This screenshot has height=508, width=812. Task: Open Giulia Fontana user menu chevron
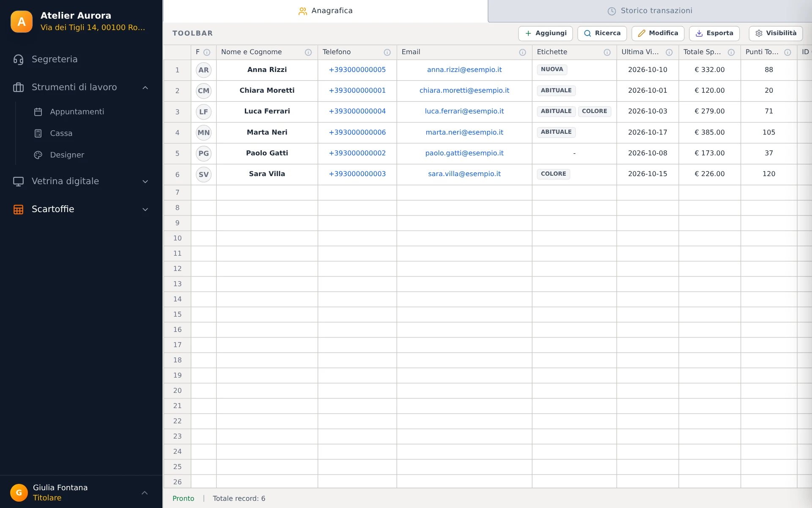pos(145,493)
